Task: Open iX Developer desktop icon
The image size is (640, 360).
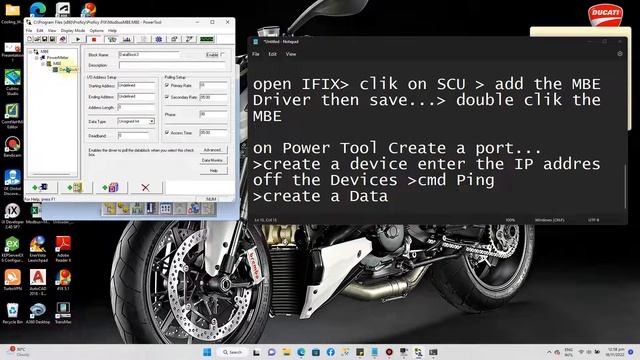Action: 13,216
